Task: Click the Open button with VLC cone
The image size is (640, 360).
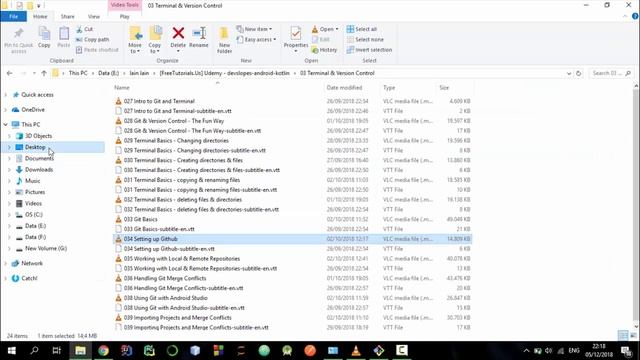Action: tap(325, 29)
